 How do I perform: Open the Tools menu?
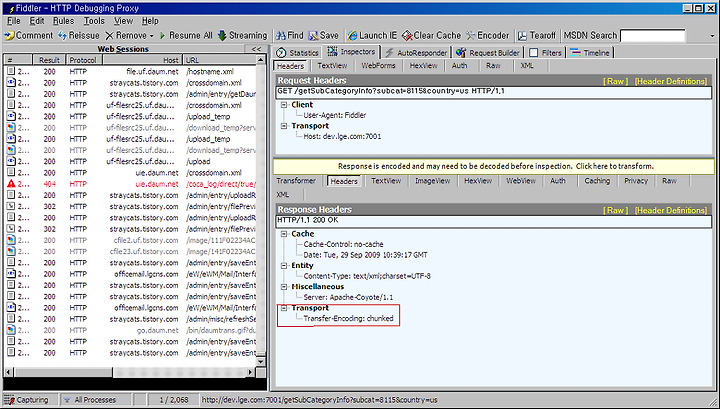coord(94,21)
